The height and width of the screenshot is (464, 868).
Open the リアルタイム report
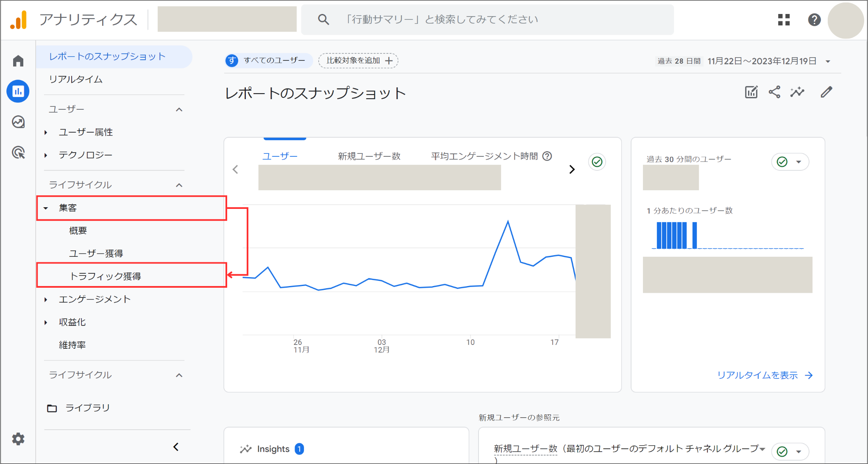pyautogui.click(x=75, y=80)
